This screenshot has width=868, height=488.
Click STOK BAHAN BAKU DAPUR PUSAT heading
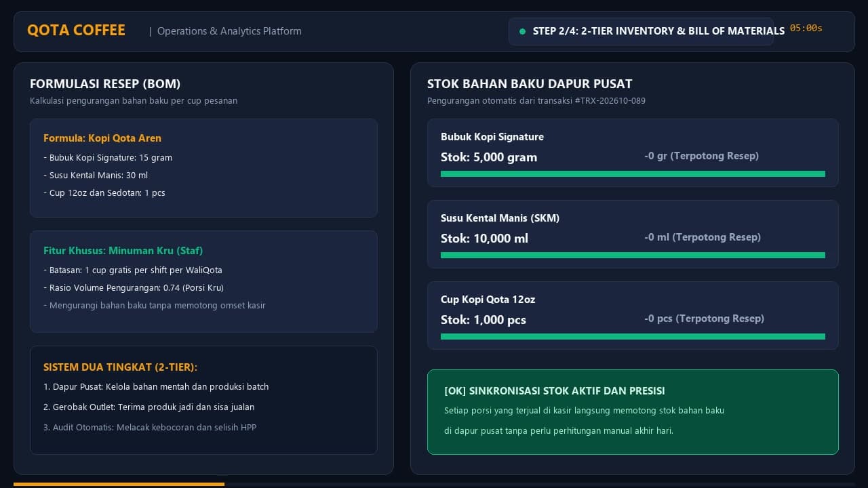[530, 84]
